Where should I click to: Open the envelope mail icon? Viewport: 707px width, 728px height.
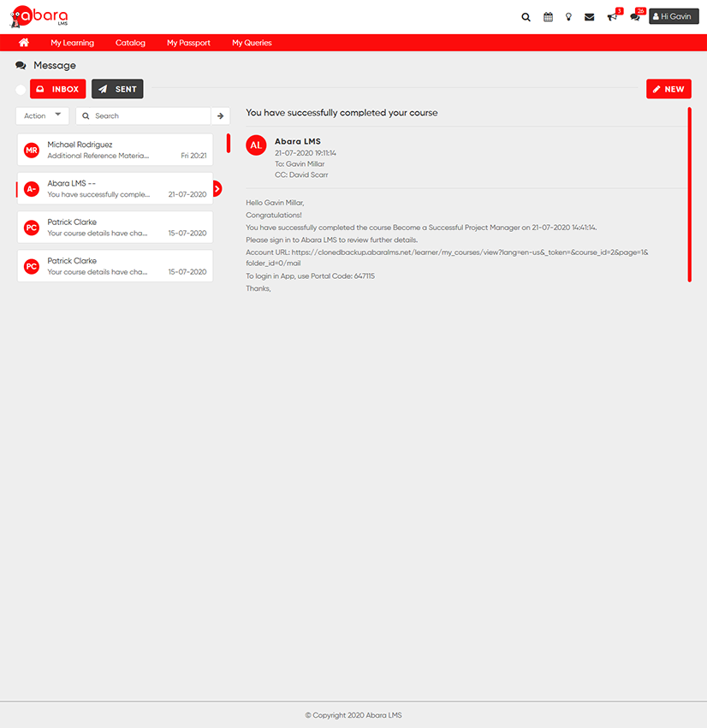click(589, 17)
